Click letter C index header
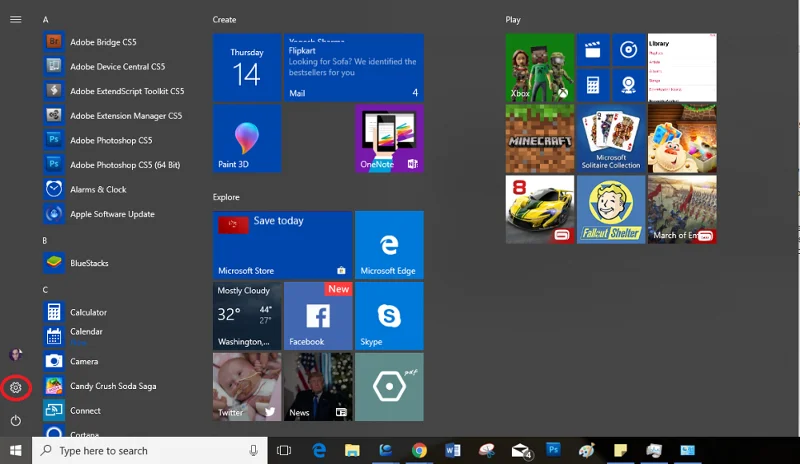800x464 pixels. point(45,289)
